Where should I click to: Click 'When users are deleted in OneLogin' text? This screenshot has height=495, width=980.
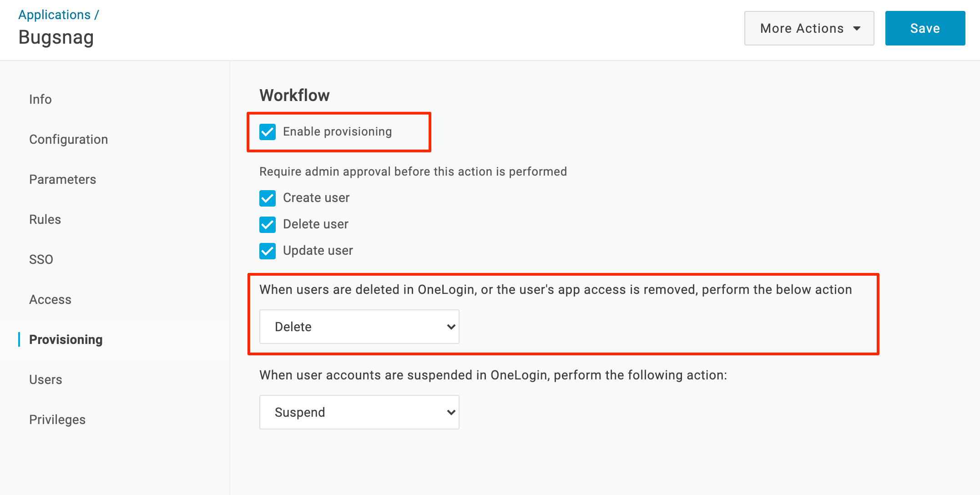(x=556, y=289)
